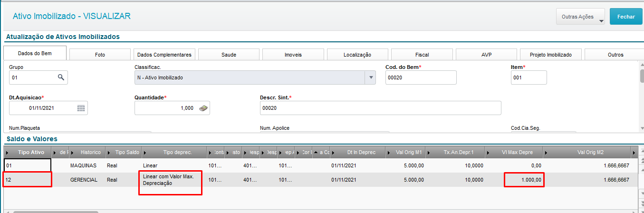The width and height of the screenshot is (644, 213).
Task: Switch to the Fiscal tab
Action: point(422,55)
